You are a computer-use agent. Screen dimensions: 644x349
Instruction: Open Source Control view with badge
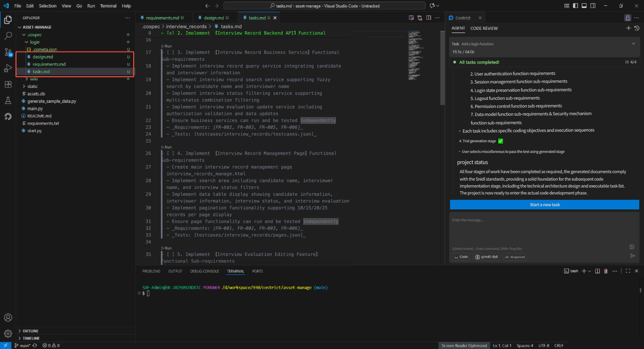pos(8,52)
